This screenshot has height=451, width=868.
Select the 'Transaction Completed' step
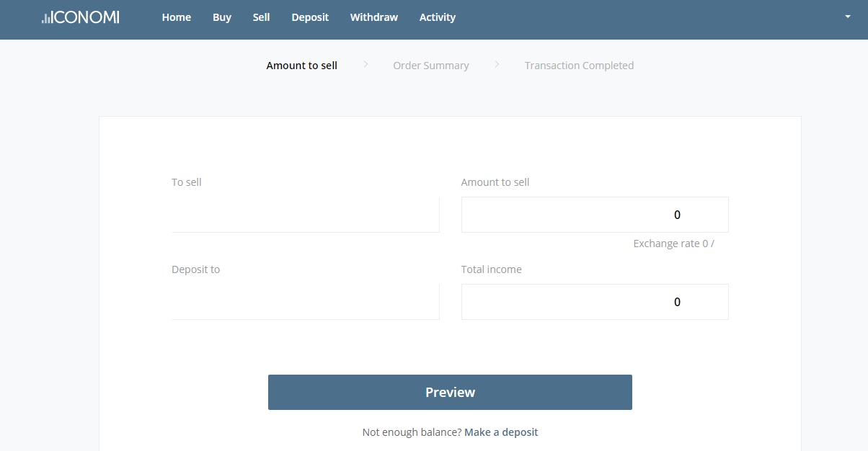[x=579, y=66]
